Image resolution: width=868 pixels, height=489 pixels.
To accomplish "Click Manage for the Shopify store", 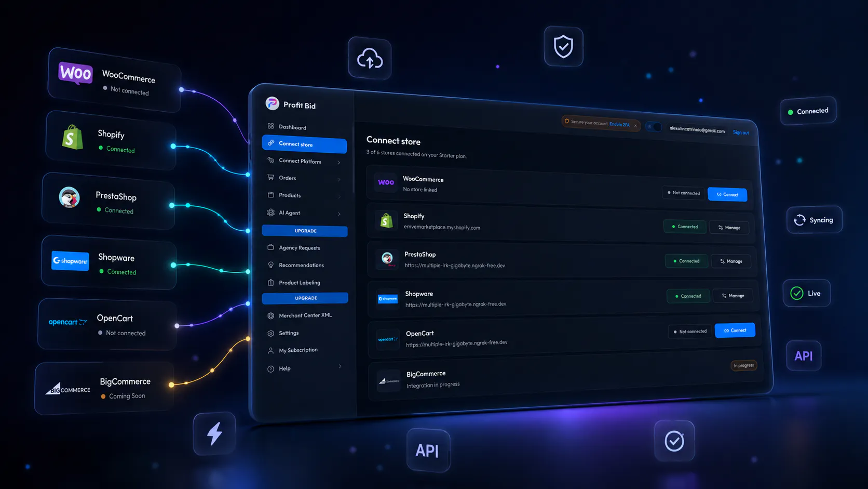I will coord(729,228).
